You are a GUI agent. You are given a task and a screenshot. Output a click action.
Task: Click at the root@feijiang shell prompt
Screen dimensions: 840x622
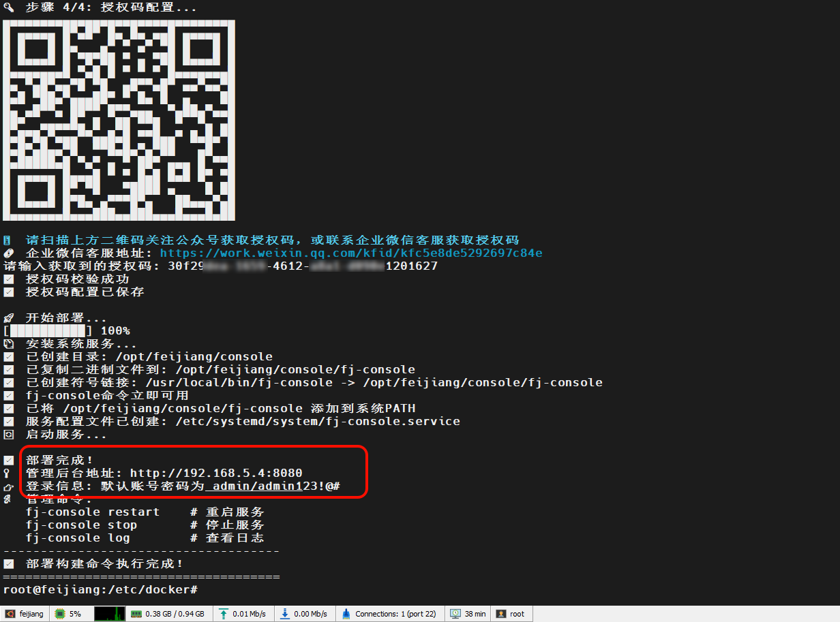point(100,590)
